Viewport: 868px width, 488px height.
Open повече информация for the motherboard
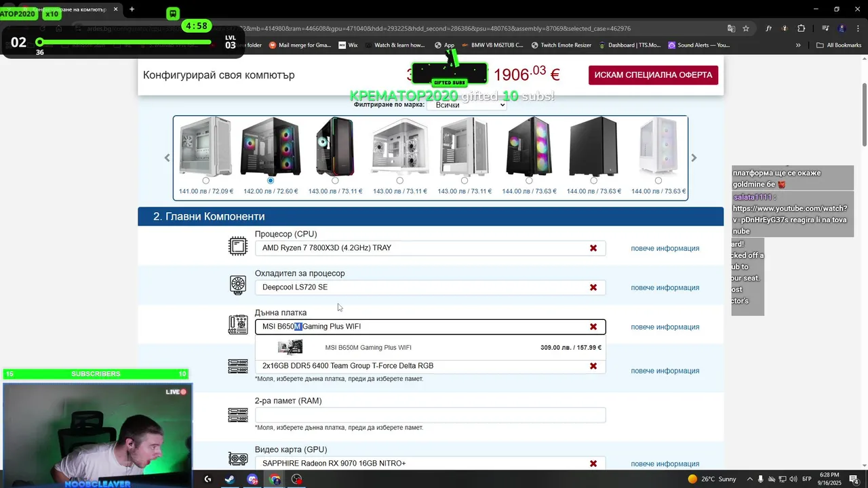(x=665, y=327)
